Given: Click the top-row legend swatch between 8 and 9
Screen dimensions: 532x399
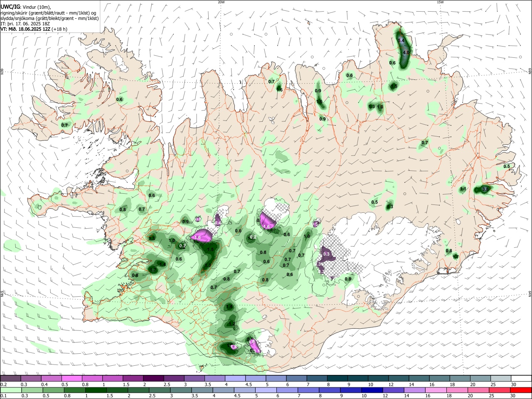Looking at the screenshot, I should click(337, 378).
